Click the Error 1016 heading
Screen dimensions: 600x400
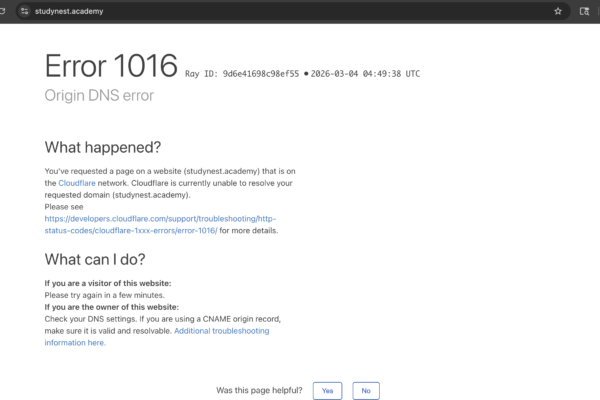click(111, 65)
